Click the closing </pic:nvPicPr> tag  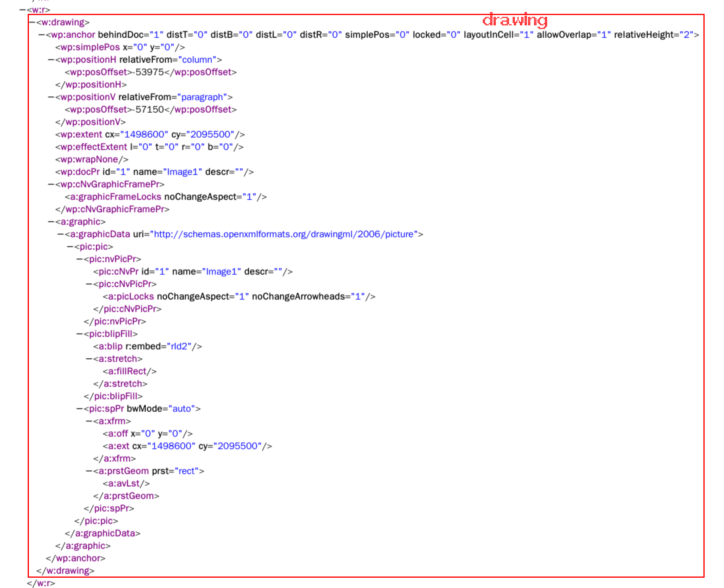tap(115, 321)
